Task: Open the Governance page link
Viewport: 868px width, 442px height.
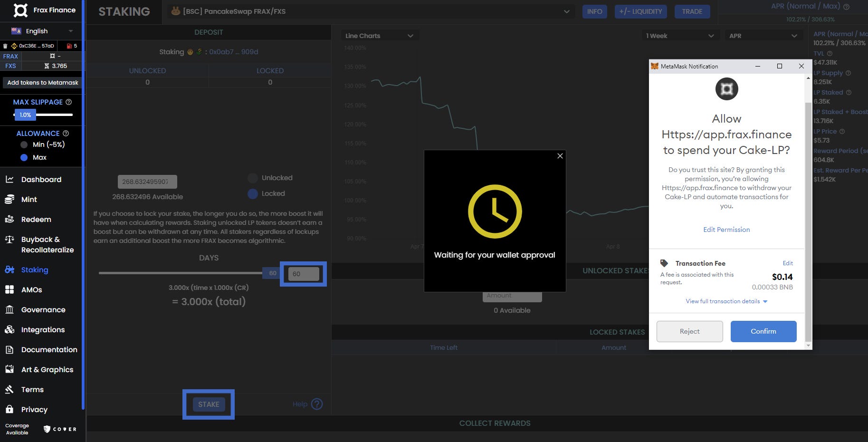Action: click(x=43, y=309)
